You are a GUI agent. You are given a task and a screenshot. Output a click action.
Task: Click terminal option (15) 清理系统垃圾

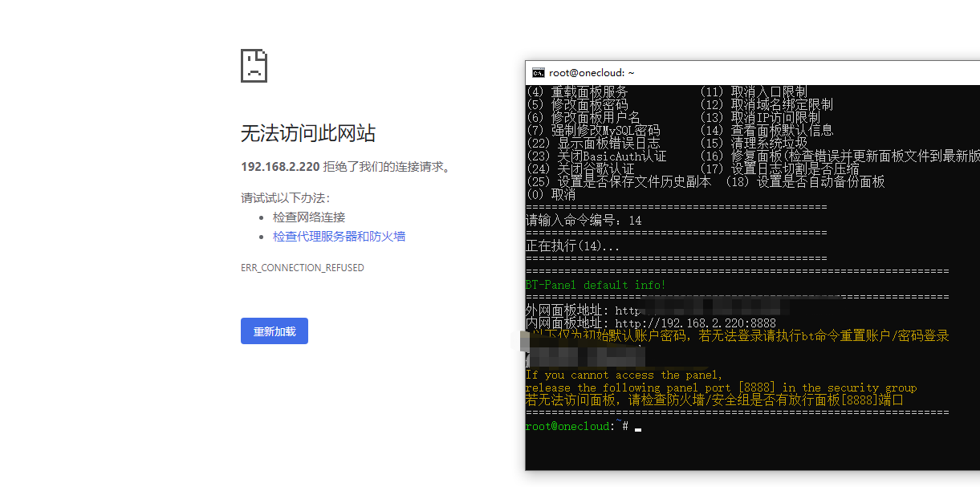tap(754, 143)
